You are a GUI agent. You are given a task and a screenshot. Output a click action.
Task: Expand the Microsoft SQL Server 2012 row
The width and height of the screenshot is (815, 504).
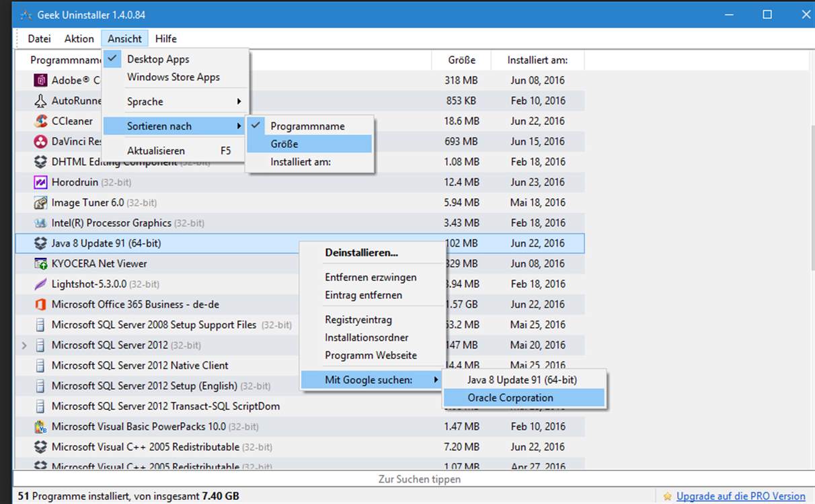(x=24, y=345)
